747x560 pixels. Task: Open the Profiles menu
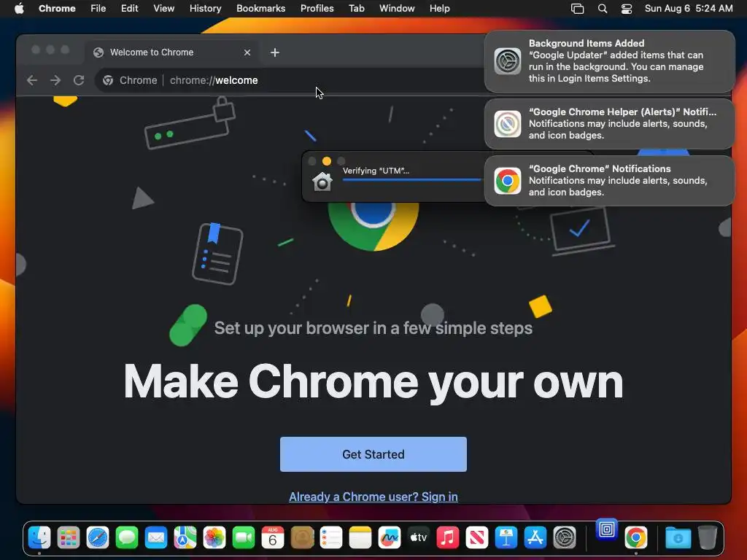pyautogui.click(x=317, y=8)
